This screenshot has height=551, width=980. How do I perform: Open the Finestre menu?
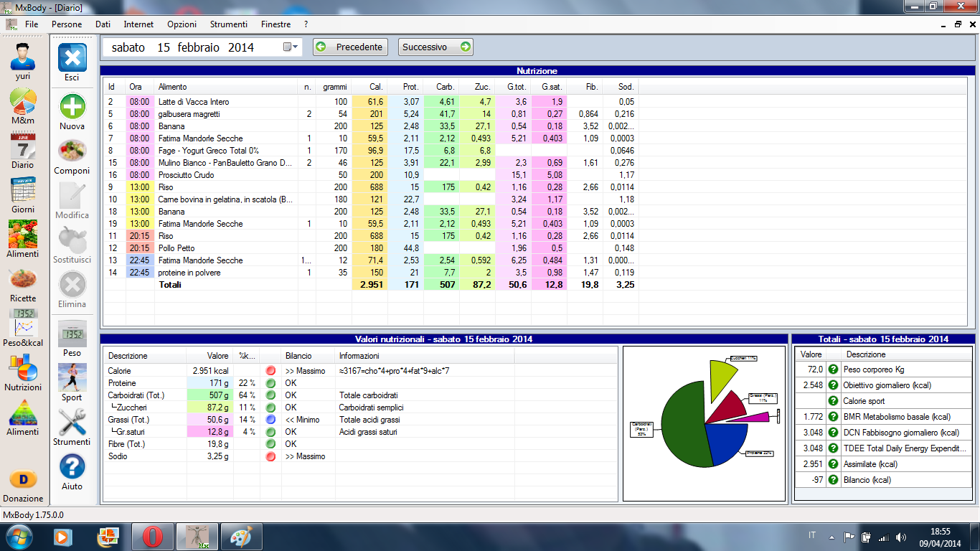[275, 24]
